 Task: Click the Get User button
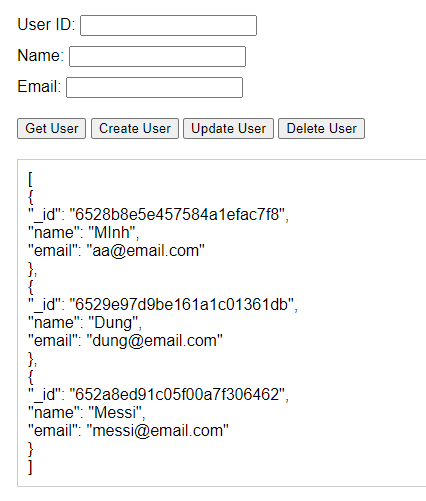(52, 128)
